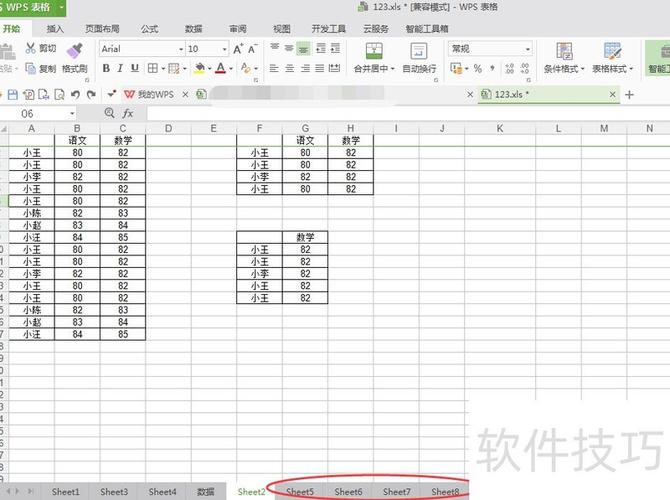Increase the indent level
The height and width of the screenshot is (500, 670).
coord(335,48)
